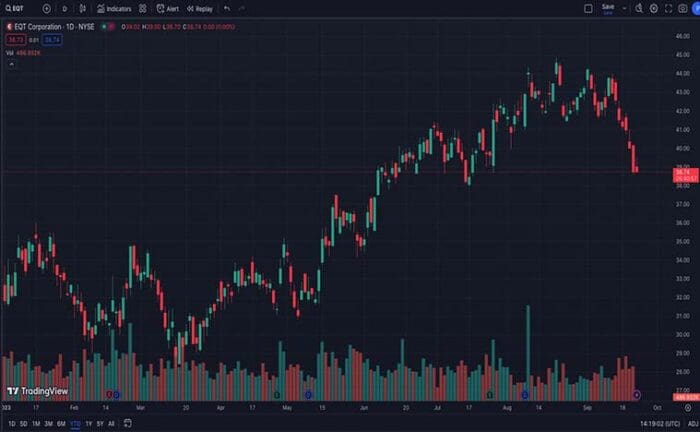The image size is (700, 432).
Task: Open the time axis settings circle icon
Action: coord(688,408)
